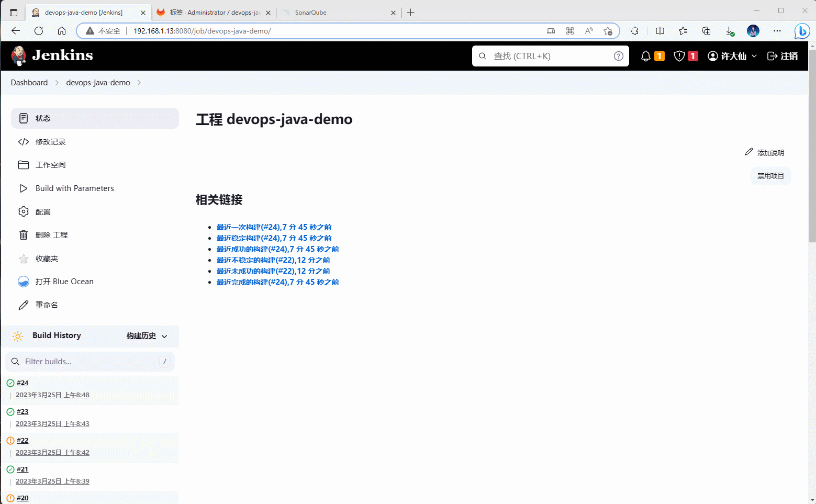Refresh the page
Viewport: 816px width, 504px height.
tap(39, 31)
